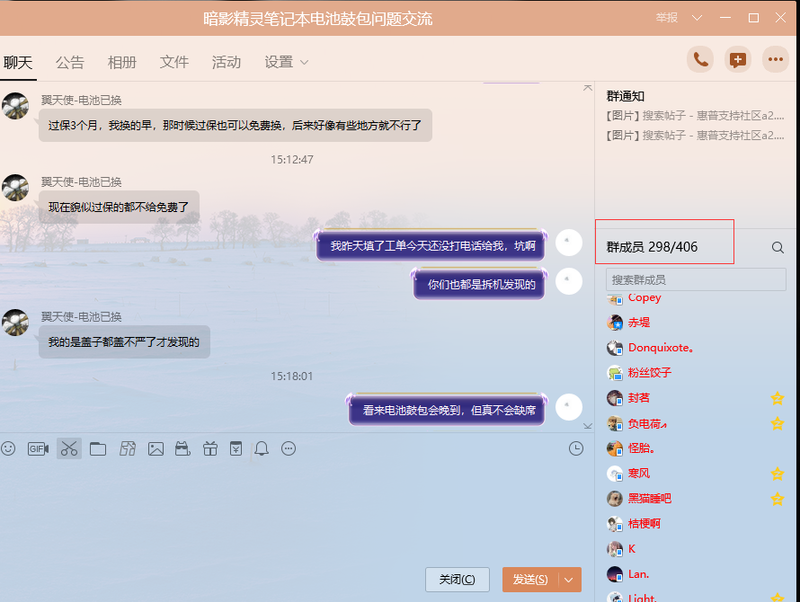This screenshot has height=602, width=800.
Task: Start a group voice call
Action: (700, 60)
